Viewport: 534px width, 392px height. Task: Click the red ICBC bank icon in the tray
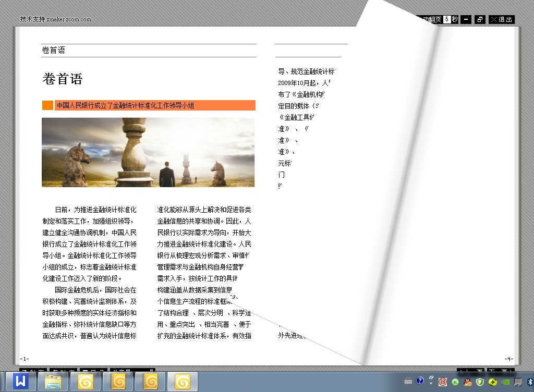443,382
